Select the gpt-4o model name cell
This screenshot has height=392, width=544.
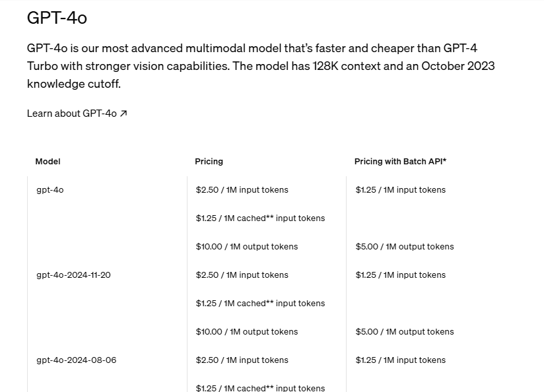(50, 189)
